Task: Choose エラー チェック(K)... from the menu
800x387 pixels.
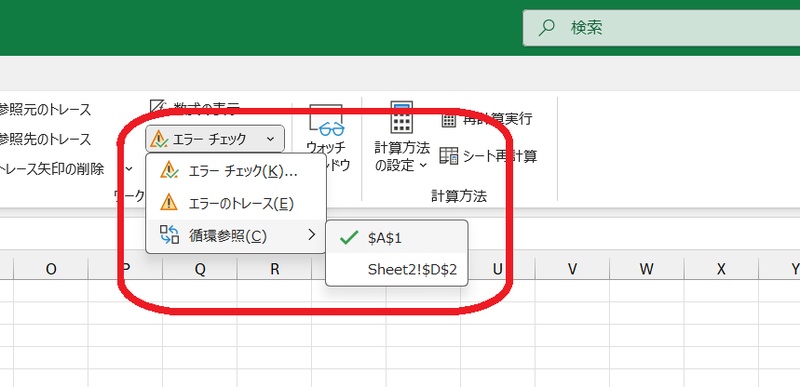Action: point(236,172)
